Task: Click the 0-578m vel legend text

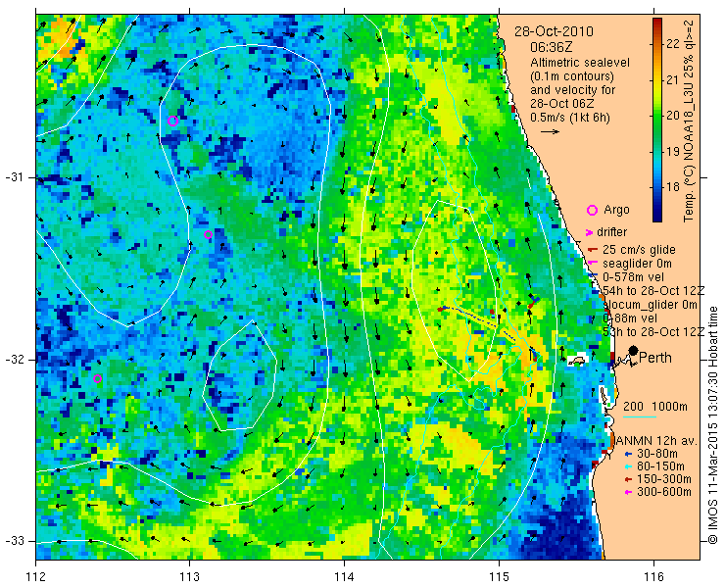Action: (634, 277)
